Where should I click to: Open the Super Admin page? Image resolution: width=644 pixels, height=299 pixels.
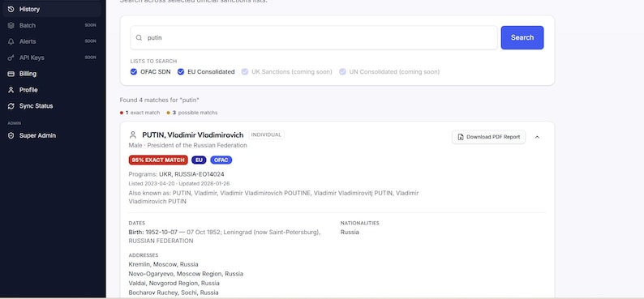click(x=51, y=135)
